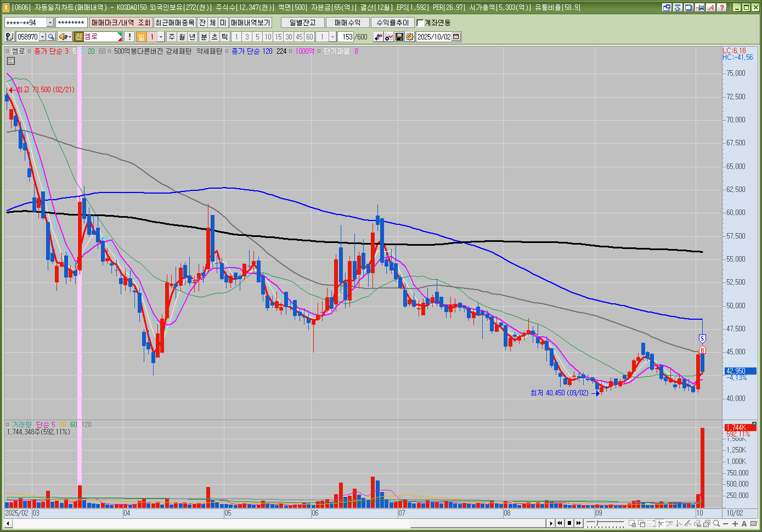The height and width of the screenshot is (532, 762).
Task: Click the letter A text tool in bottom toolbar
Action: [x=744, y=523]
